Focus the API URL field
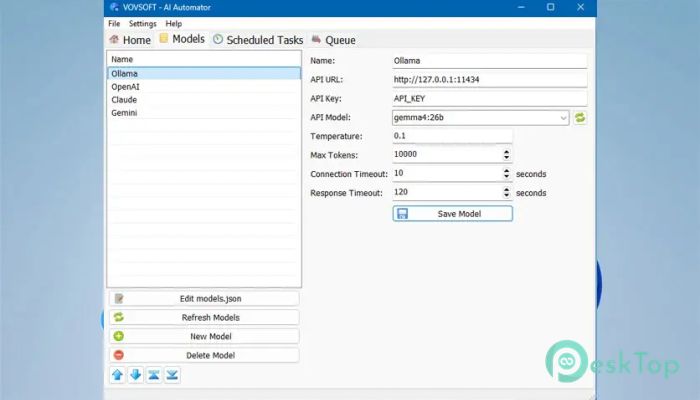 (x=490, y=80)
